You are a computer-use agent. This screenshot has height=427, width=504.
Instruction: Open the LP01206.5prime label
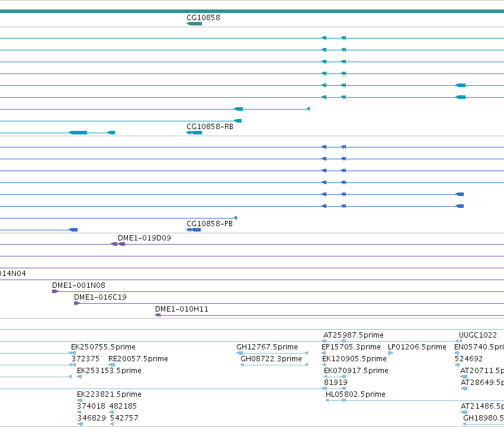pos(417,347)
